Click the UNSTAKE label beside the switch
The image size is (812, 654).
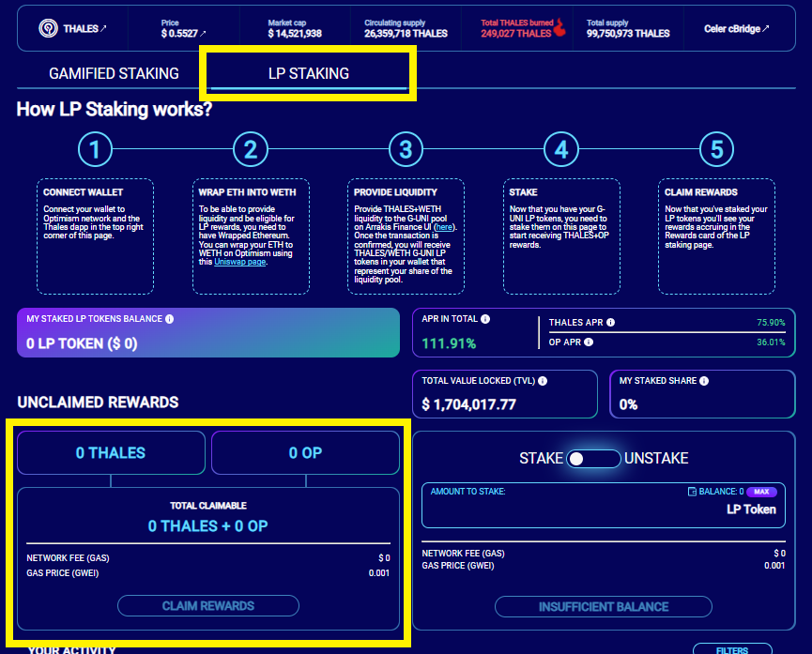(657, 458)
